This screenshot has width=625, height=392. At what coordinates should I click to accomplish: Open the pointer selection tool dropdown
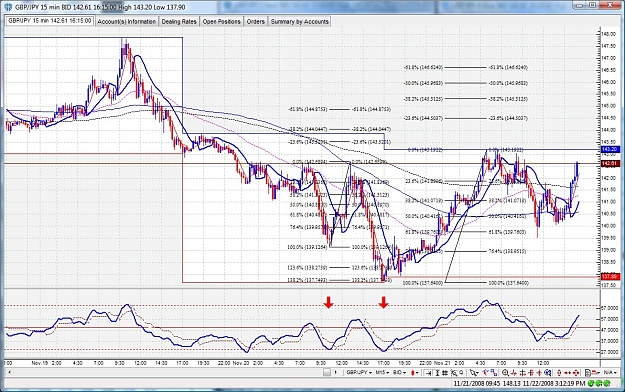pyautogui.click(x=475, y=373)
